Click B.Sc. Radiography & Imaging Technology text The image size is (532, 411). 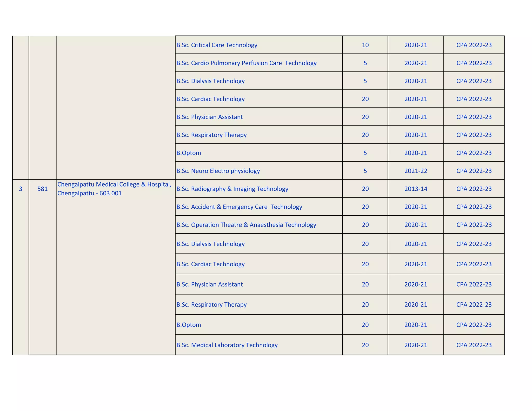click(x=232, y=189)
